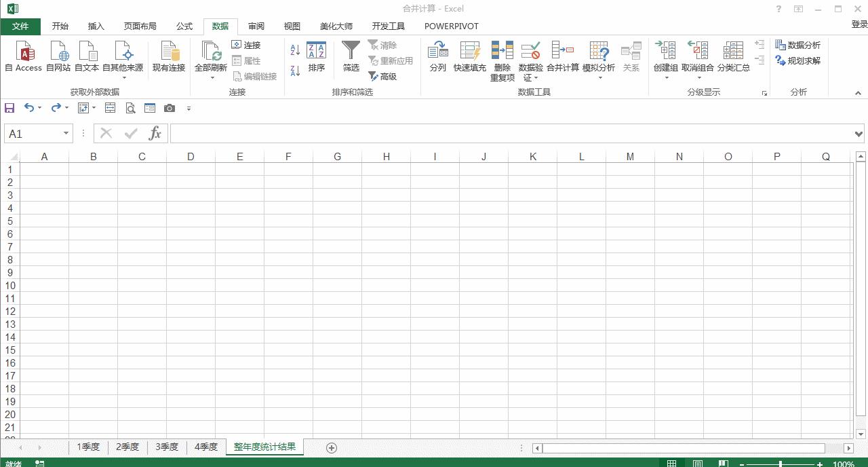Image resolution: width=868 pixels, height=467 pixels.
Task: Save workbook from quick access toolbar
Action: [x=9, y=108]
